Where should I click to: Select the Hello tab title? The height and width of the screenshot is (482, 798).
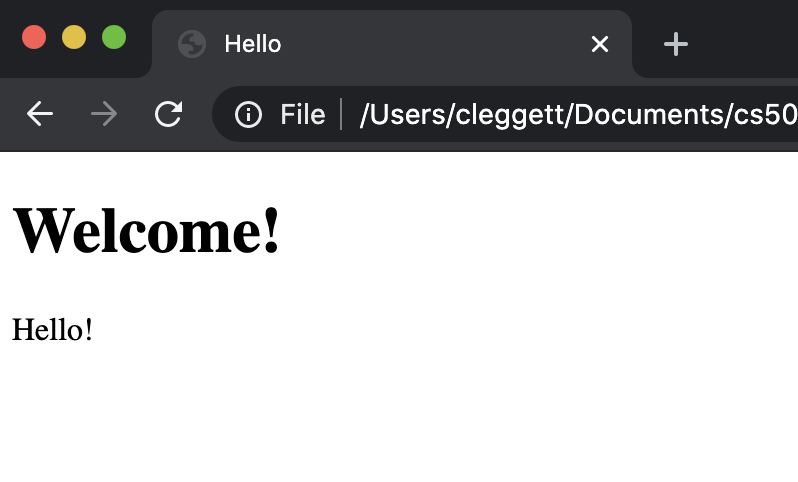pyautogui.click(x=253, y=44)
